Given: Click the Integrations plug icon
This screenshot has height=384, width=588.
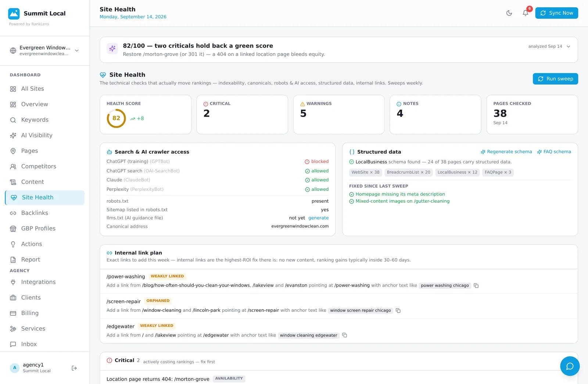Looking at the screenshot, I should 13,282.
